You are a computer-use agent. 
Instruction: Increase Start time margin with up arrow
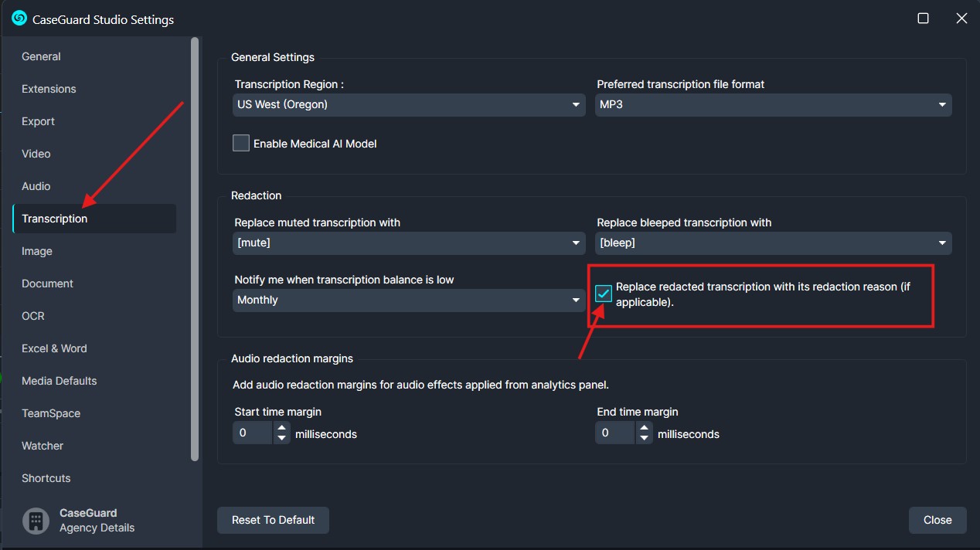(281, 428)
